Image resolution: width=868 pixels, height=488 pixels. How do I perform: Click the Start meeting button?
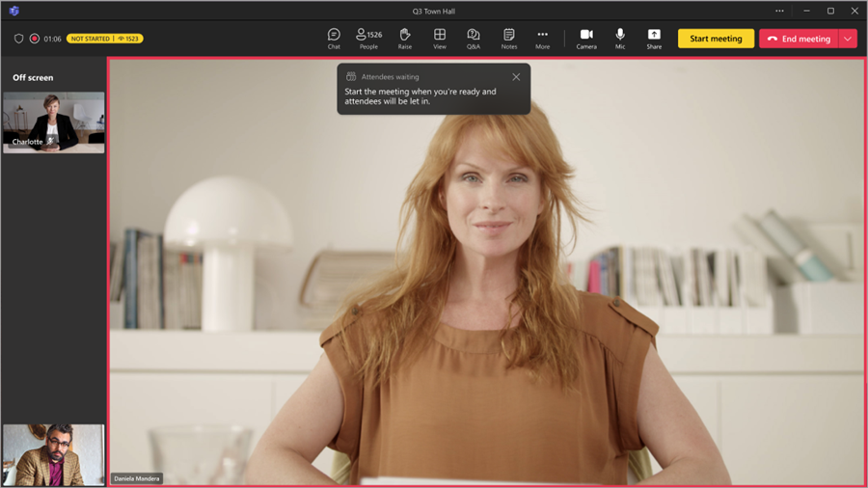coord(716,39)
